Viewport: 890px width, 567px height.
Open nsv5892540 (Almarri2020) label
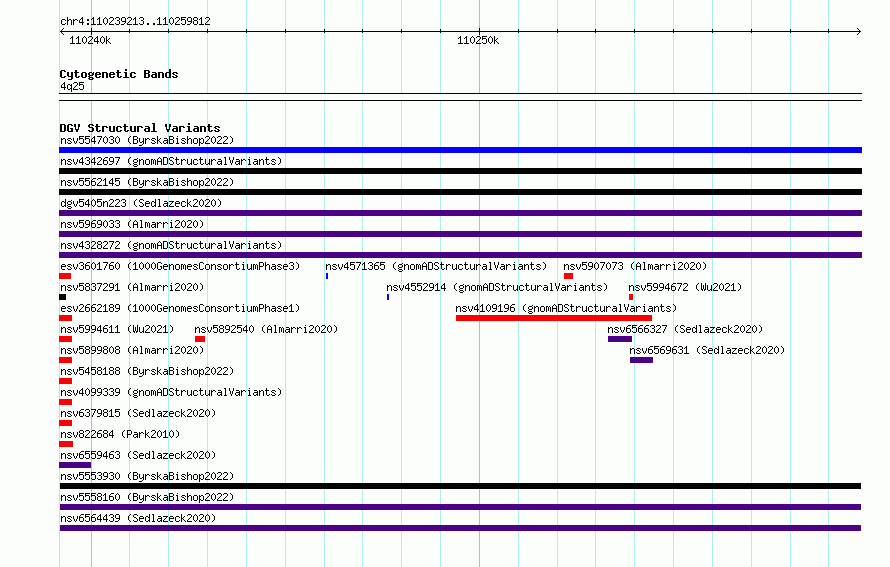point(266,329)
